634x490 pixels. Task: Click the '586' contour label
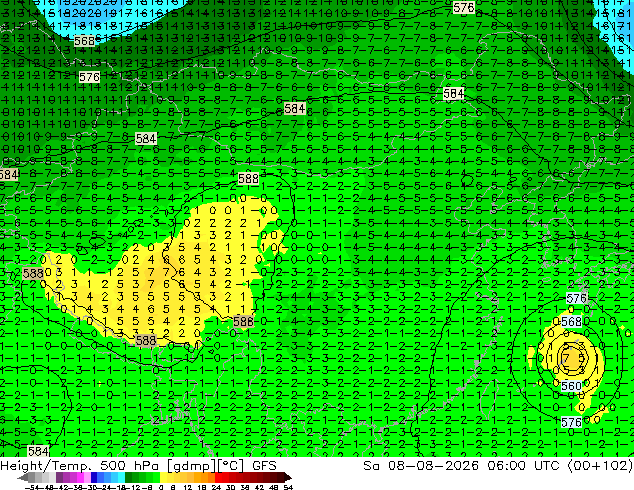243,321
